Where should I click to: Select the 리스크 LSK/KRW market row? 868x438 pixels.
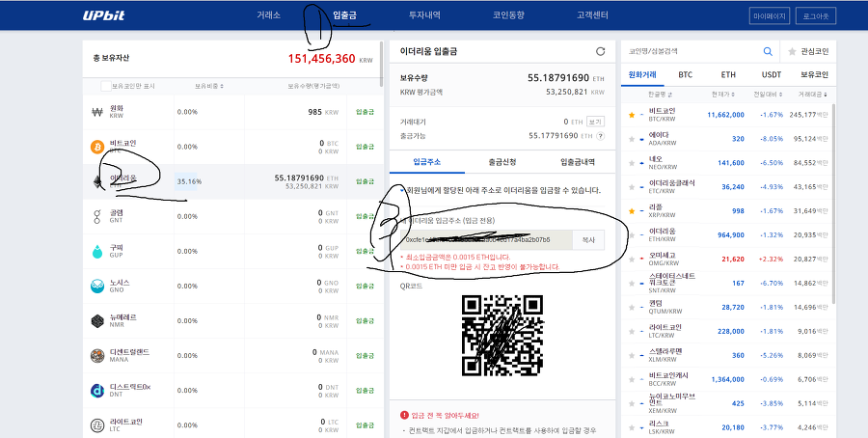[x=728, y=427]
